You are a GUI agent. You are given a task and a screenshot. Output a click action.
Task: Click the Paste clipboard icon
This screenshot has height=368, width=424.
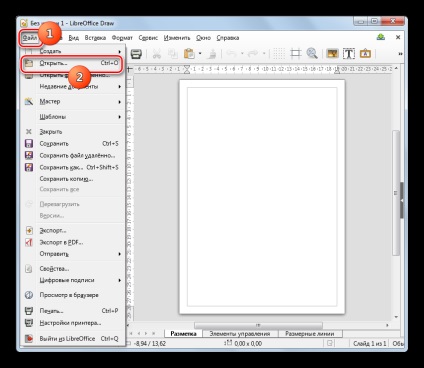[189, 54]
